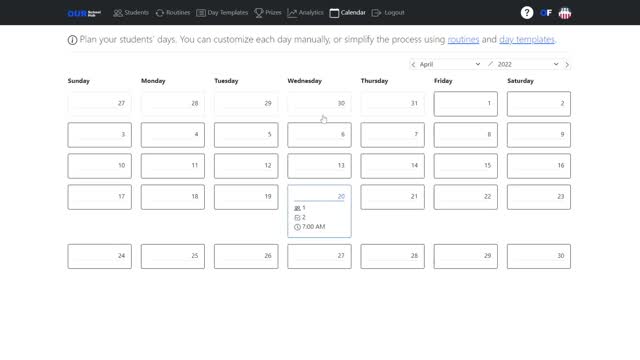Click the info icon beside Plan text
The height and width of the screenshot is (360, 640).
(x=72, y=40)
